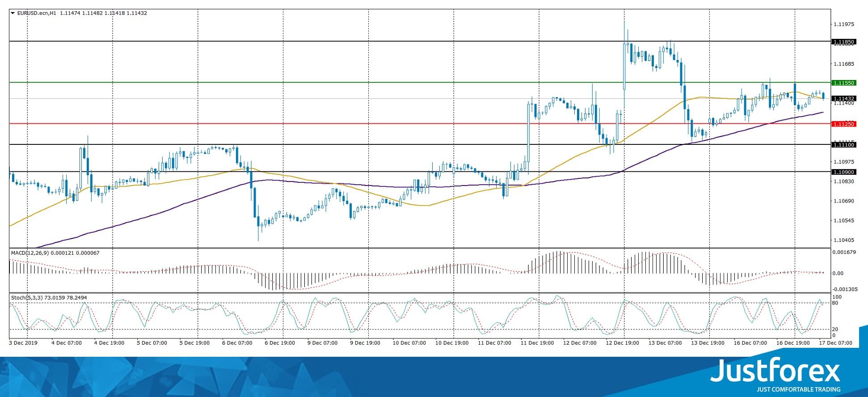This screenshot has width=868, height=397.
Task: Click the Stochastic oversold level 20 label
Action: pos(835,329)
